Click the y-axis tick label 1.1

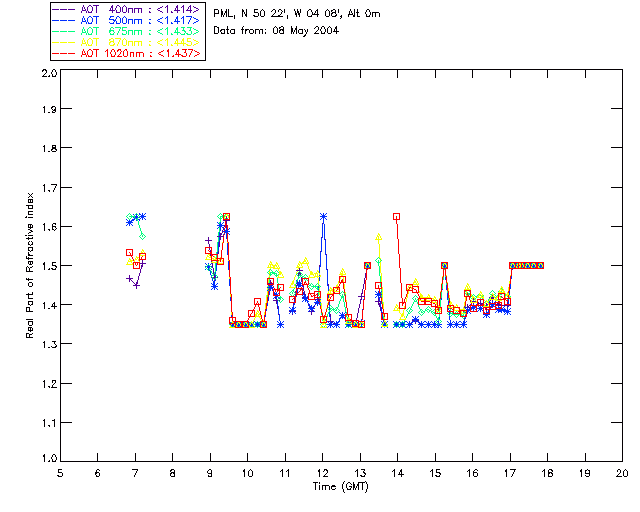click(49, 423)
